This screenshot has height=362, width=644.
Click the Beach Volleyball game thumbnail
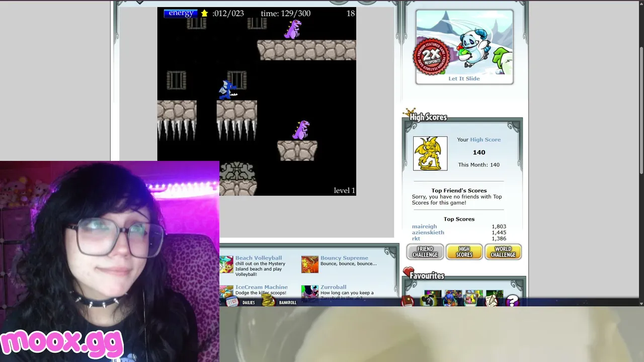pos(226,264)
